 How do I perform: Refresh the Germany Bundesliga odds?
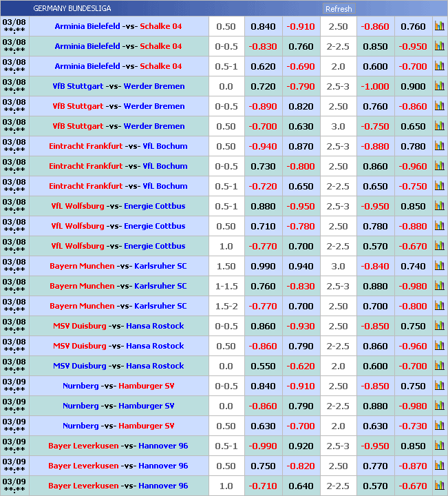pos(339,8)
